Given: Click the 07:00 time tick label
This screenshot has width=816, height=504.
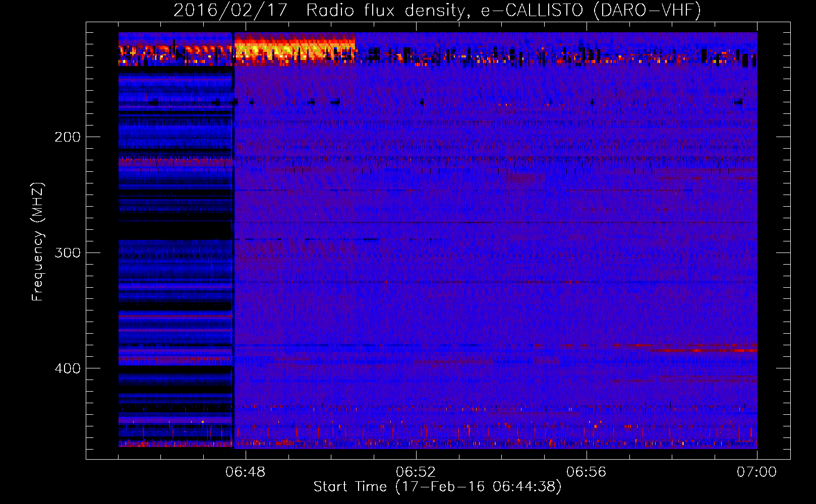Looking at the screenshot, I should point(757,472).
